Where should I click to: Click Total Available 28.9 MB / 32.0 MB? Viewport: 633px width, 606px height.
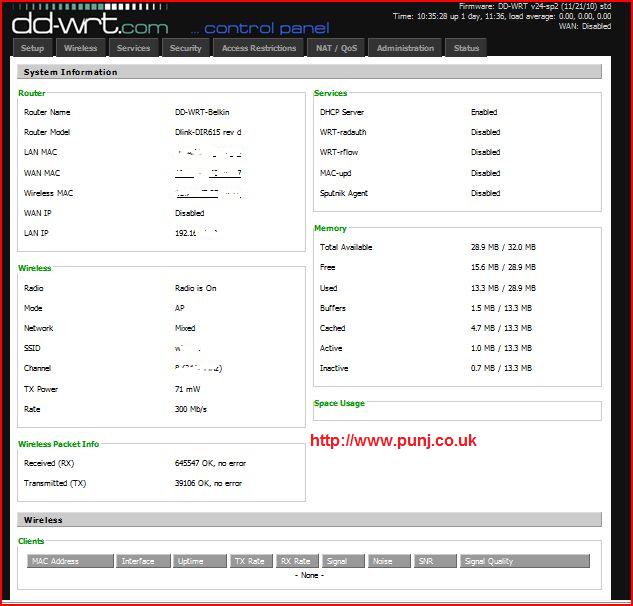coord(503,247)
